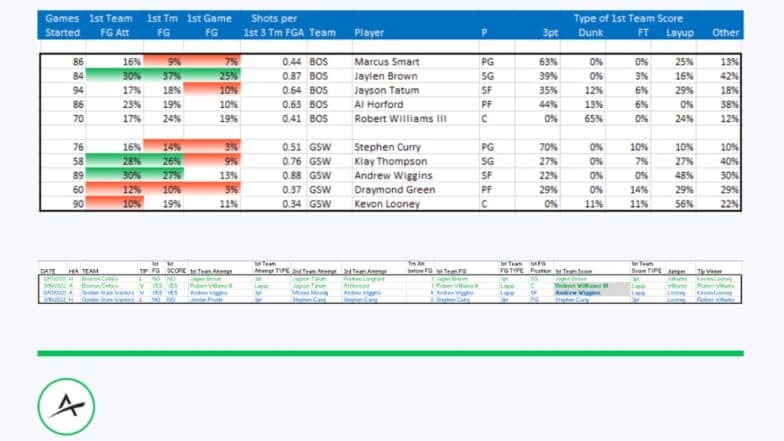
Task: Click Robert Williams III's 65% Dunk cell
Action: (x=593, y=119)
